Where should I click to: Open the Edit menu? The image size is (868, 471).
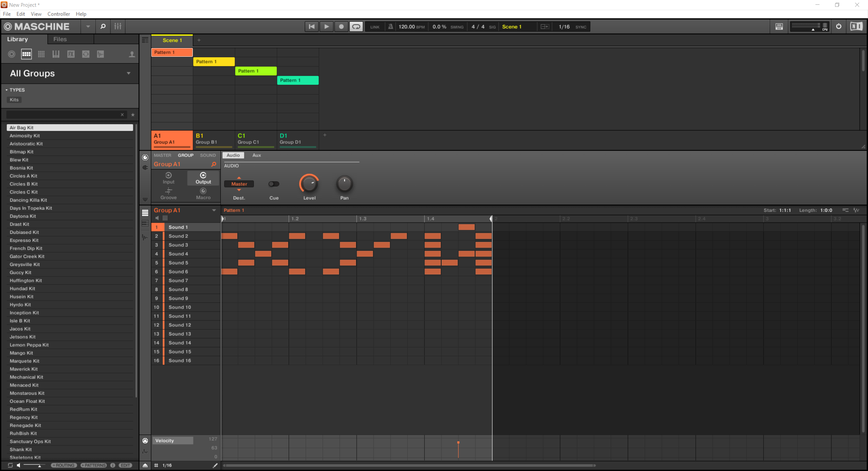pyautogui.click(x=21, y=14)
